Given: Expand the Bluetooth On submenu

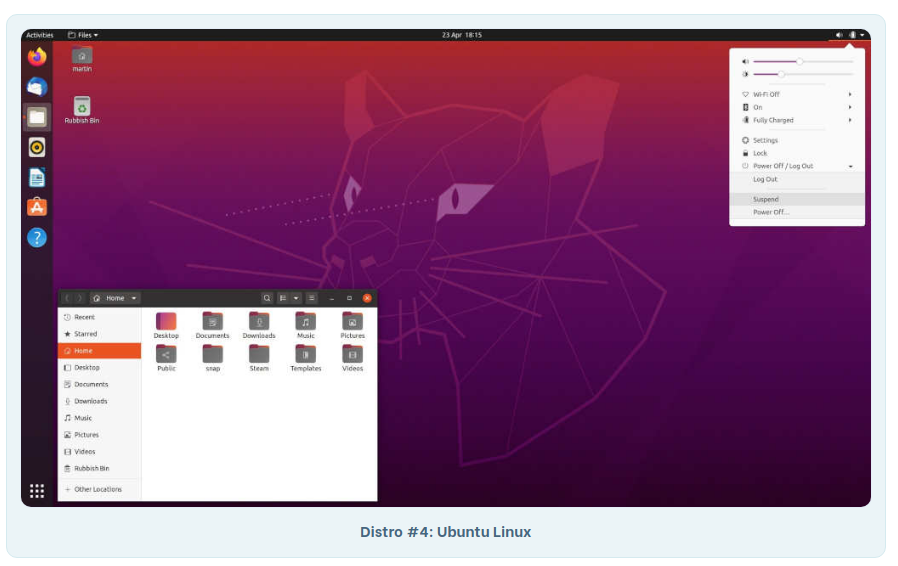Looking at the screenshot, I should click(797, 108).
